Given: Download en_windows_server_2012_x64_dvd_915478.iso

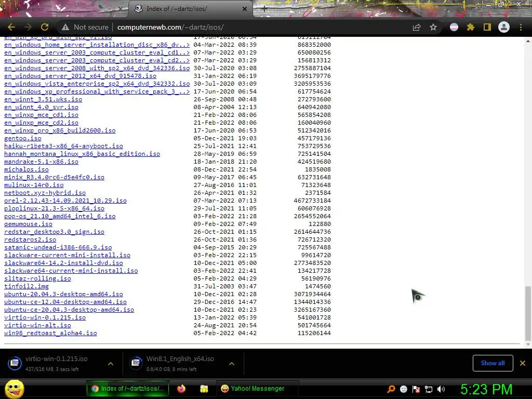Looking at the screenshot, I should point(80,76).
